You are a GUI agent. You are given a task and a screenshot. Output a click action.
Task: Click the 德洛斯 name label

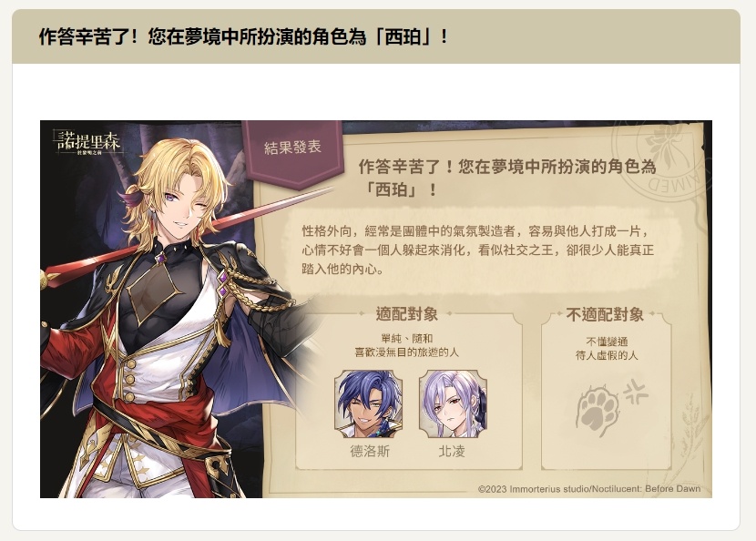(370, 452)
